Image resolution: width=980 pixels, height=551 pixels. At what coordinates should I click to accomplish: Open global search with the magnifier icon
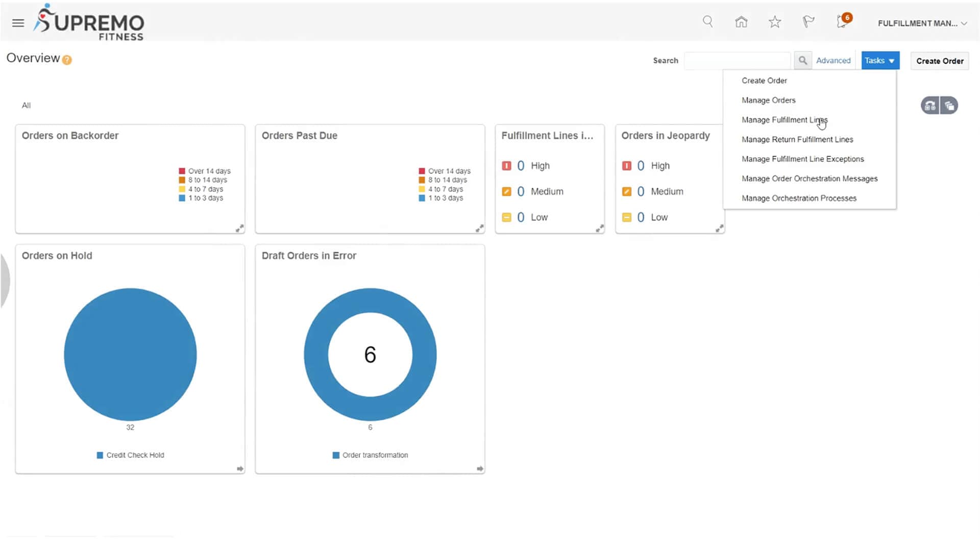tap(707, 21)
